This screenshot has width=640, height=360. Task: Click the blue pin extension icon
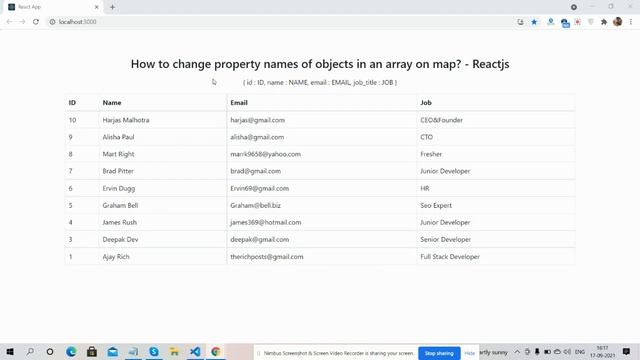point(551,22)
